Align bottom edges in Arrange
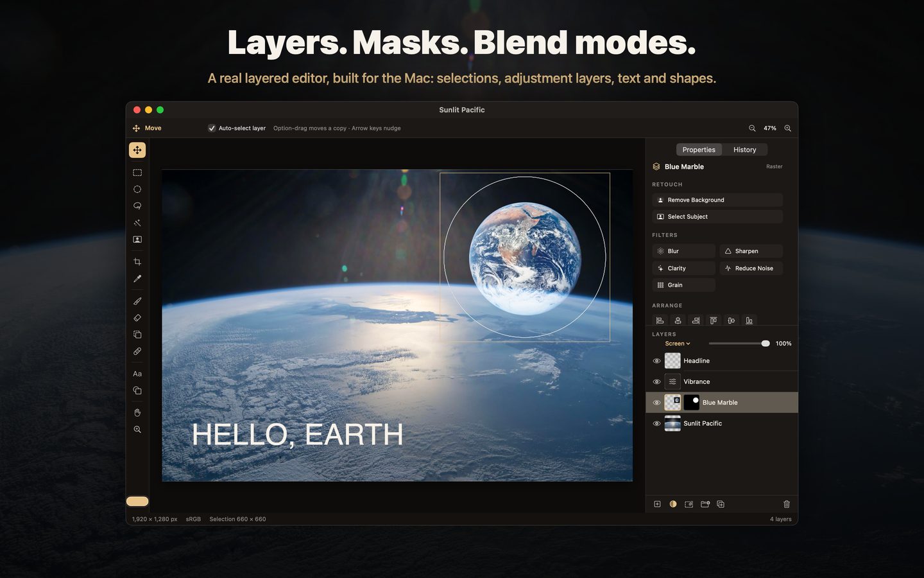 click(749, 320)
